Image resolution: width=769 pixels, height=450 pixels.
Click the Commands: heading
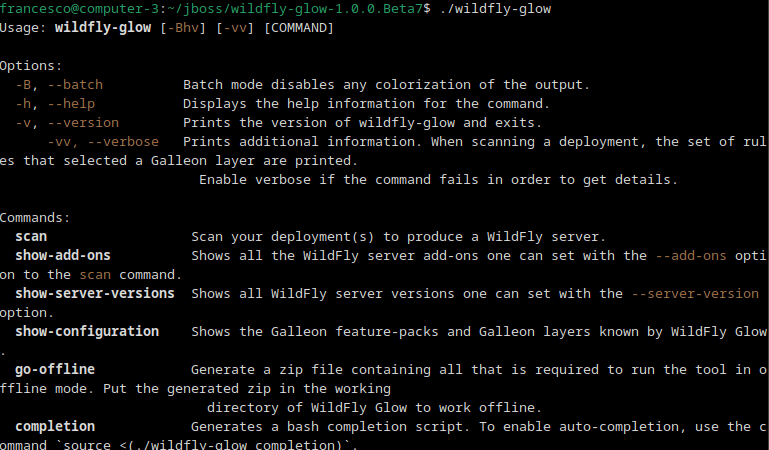tap(35, 218)
